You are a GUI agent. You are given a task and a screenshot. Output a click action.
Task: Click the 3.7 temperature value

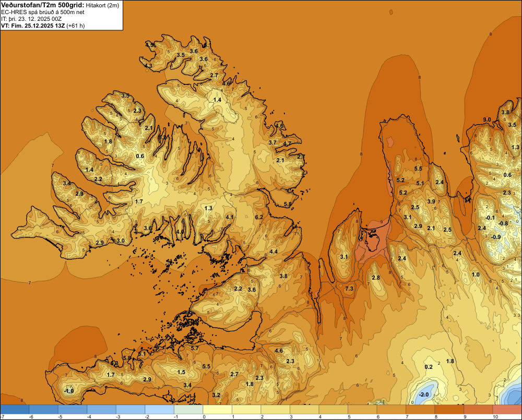[x=272, y=142]
